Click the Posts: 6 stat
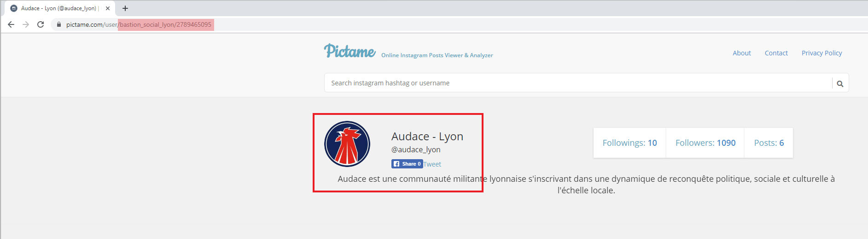This screenshot has width=868, height=239. (x=769, y=143)
